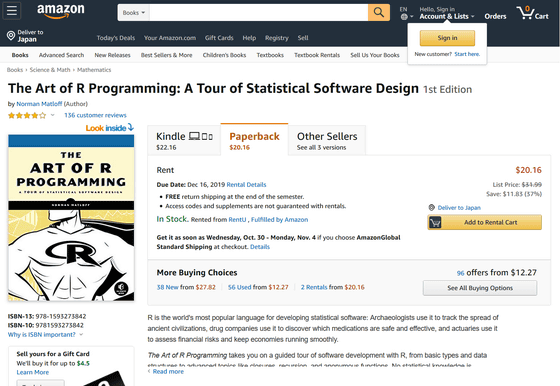
Task: Click the RentU seller link
Action: coord(237,220)
